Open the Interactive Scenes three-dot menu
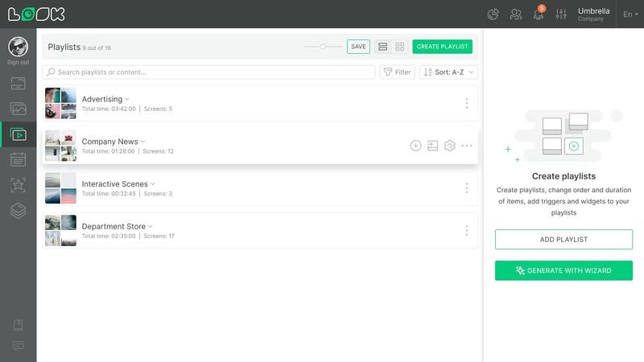This screenshot has height=362, width=644. click(467, 188)
